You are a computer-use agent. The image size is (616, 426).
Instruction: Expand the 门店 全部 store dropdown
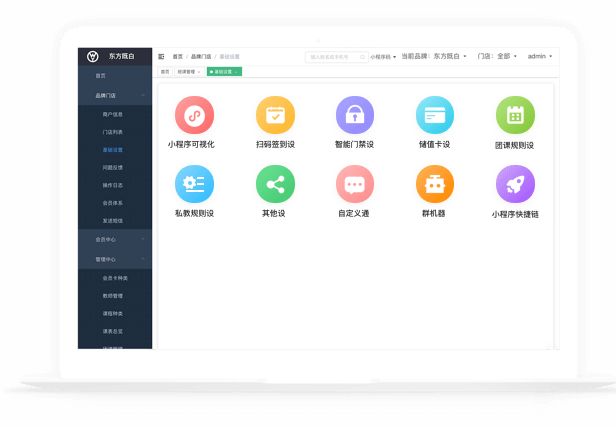(x=498, y=57)
